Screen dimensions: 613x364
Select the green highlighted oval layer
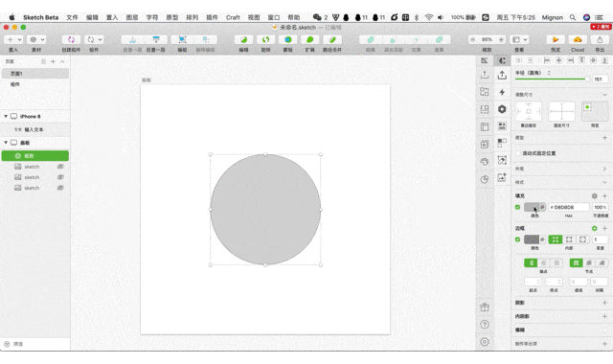[x=35, y=155]
